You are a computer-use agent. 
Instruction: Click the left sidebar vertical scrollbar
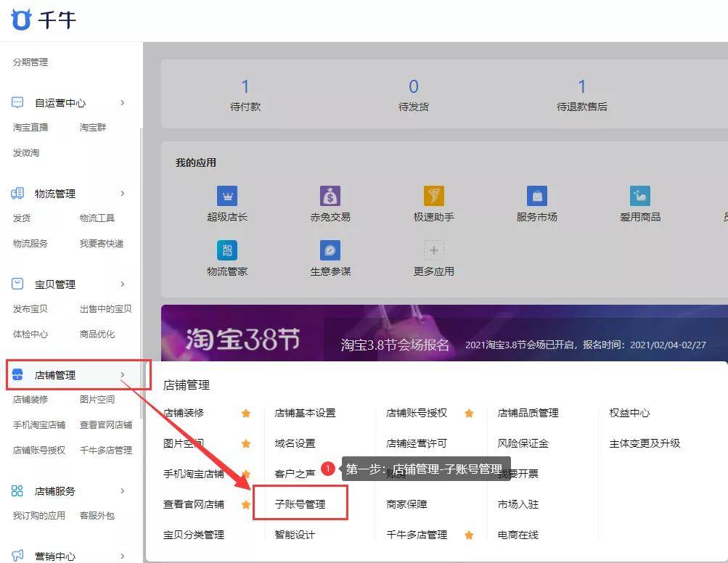tap(141, 274)
